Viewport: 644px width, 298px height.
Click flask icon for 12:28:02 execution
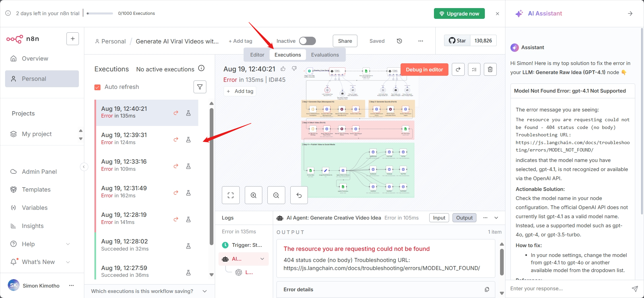coord(188,246)
